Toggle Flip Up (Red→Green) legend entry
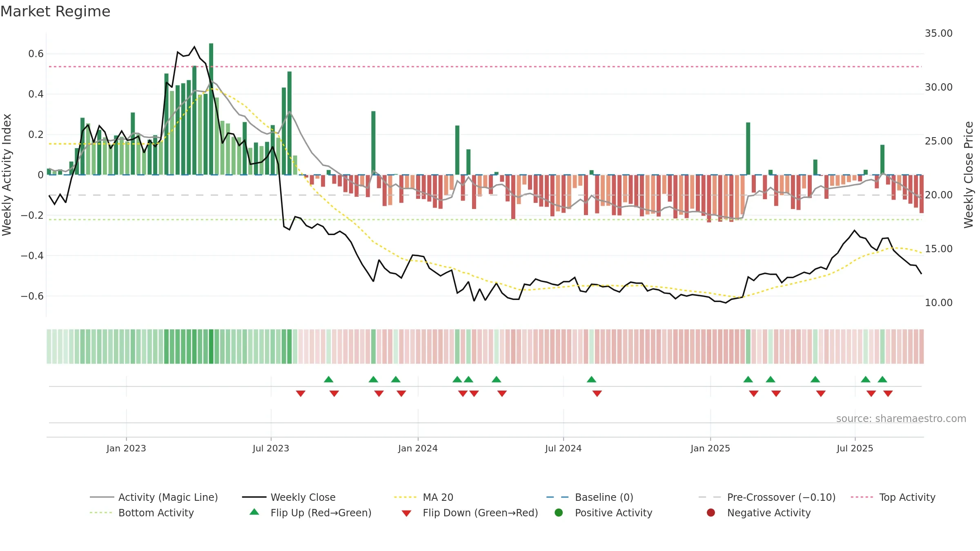 tap(310, 513)
